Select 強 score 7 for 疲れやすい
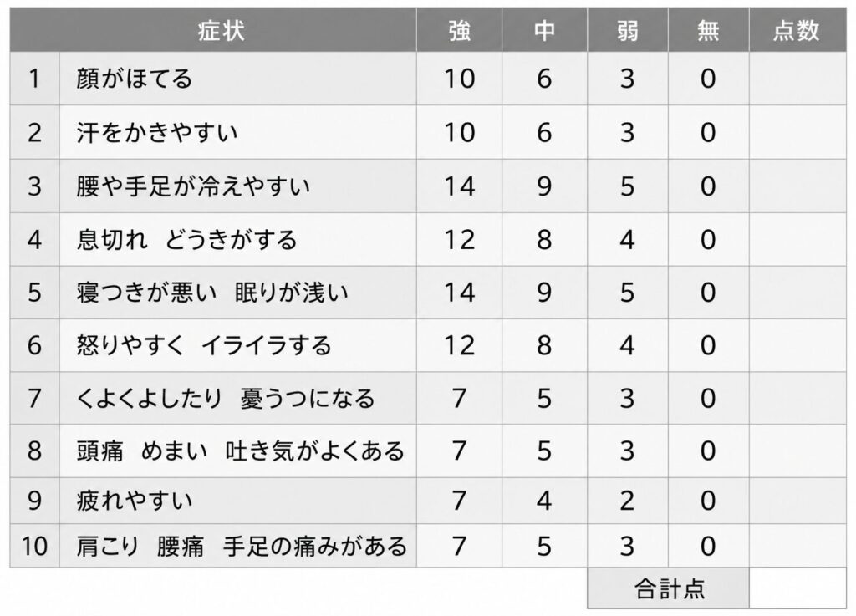The height and width of the screenshot is (616, 856). coord(459,501)
